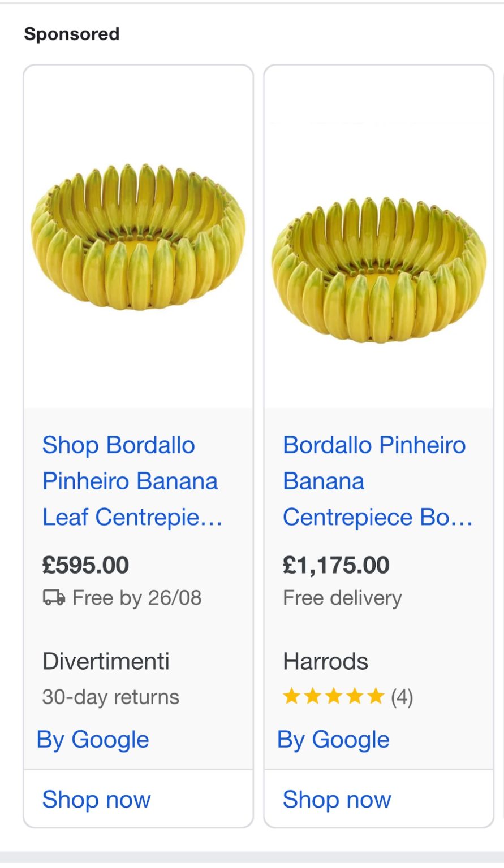Click the five-star rating for Harrods

point(333,696)
